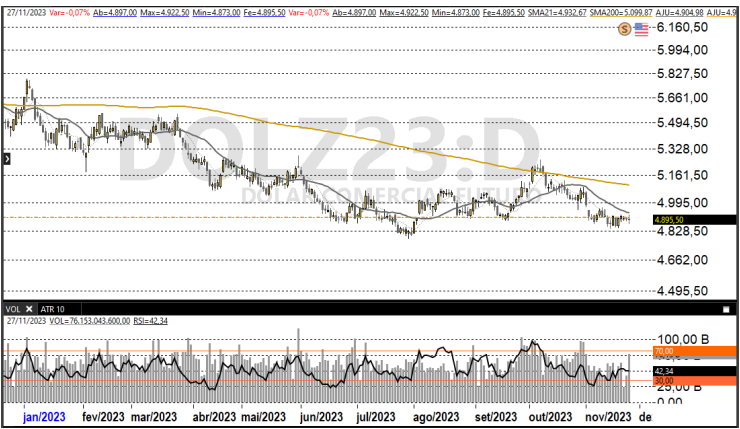The width and height of the screenshot is (740, 429).
Task: Click the VOL=76.153.043.600,00 reading
Action: click(89, 321)
